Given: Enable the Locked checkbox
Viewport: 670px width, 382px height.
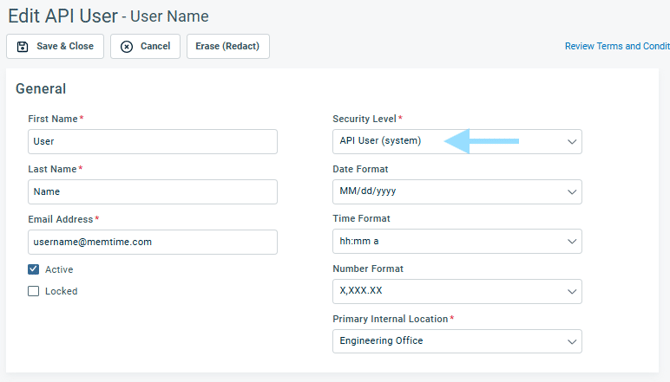Looking at the screenshot, I should click(x=33, y=291).
